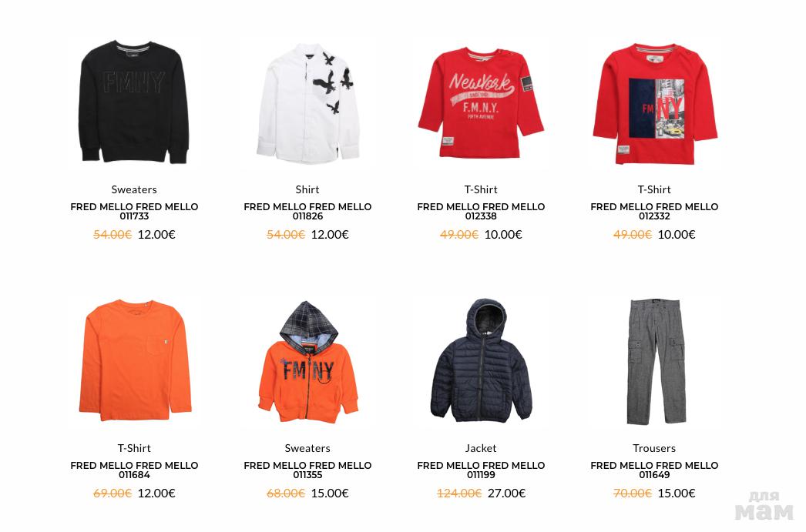The image size is (806, 532).
Task: Open product link FRED MELLO 011199
Action: [481, 470]
